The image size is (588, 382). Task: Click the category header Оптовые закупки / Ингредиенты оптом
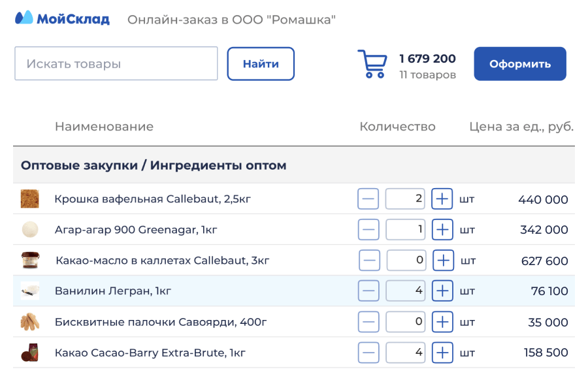[x=154, y=165]
